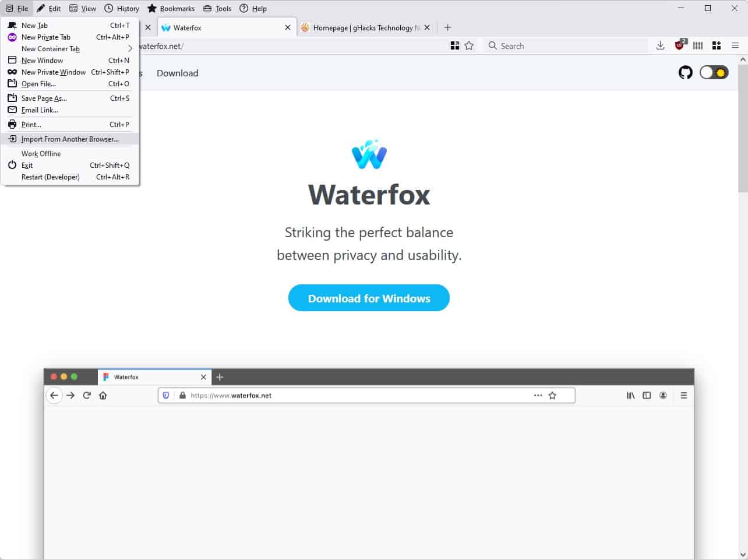Click the magnifier icon in the search box
748x560 pixels.
pyautogui.click(x=492, y=45)
